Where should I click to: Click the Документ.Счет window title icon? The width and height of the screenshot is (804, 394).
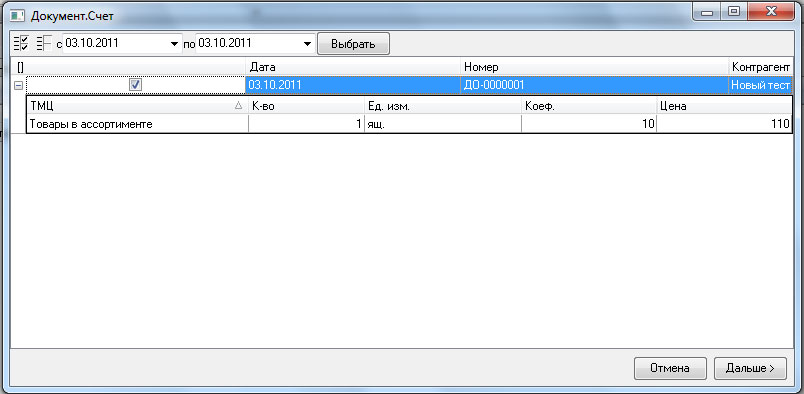point(18,15)
